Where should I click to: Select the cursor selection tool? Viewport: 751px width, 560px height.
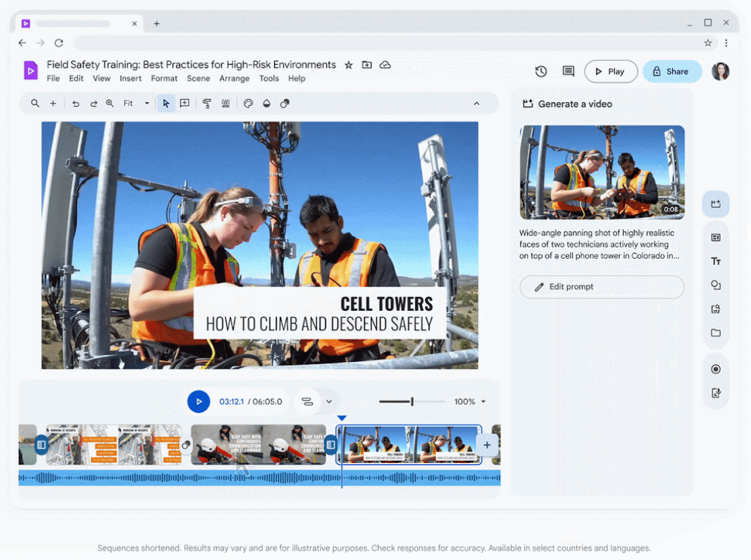point(166,103)
